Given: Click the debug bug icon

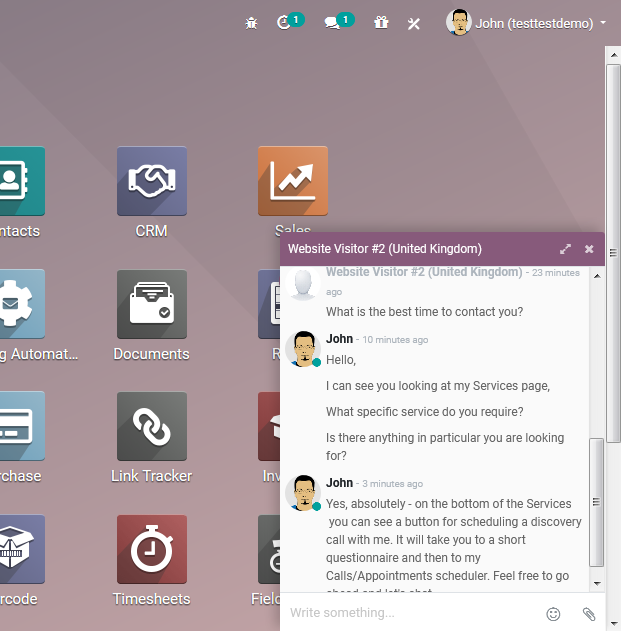Looking at the screenshot, I should click(251, 23).
